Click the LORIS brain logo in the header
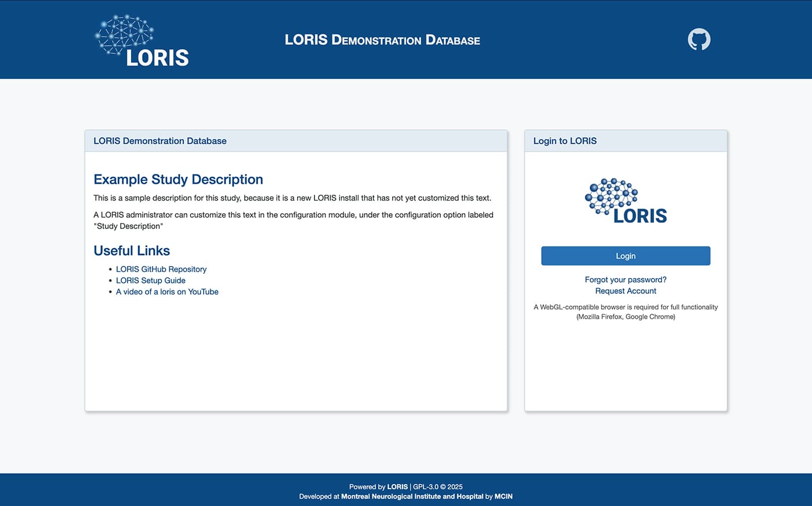 click(142, 39)
